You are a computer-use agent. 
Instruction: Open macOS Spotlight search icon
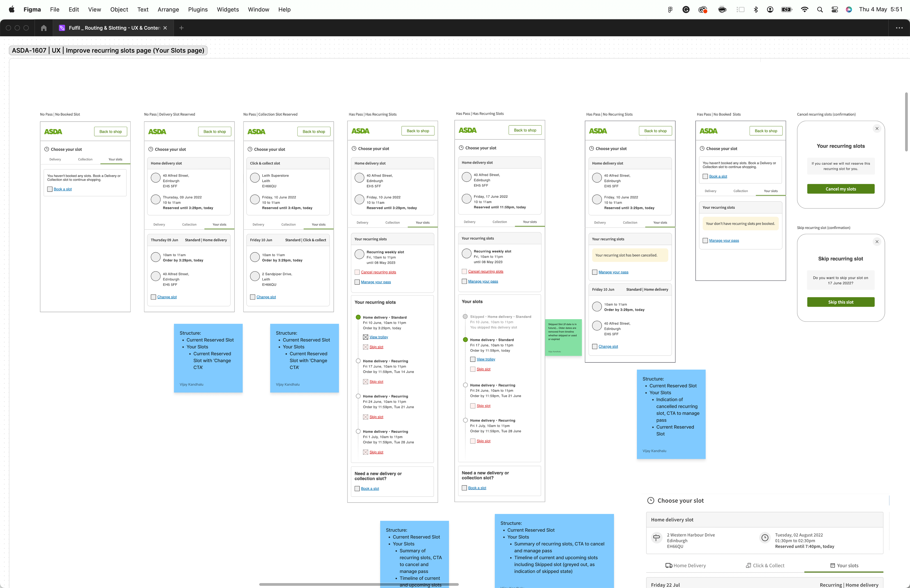819,9
